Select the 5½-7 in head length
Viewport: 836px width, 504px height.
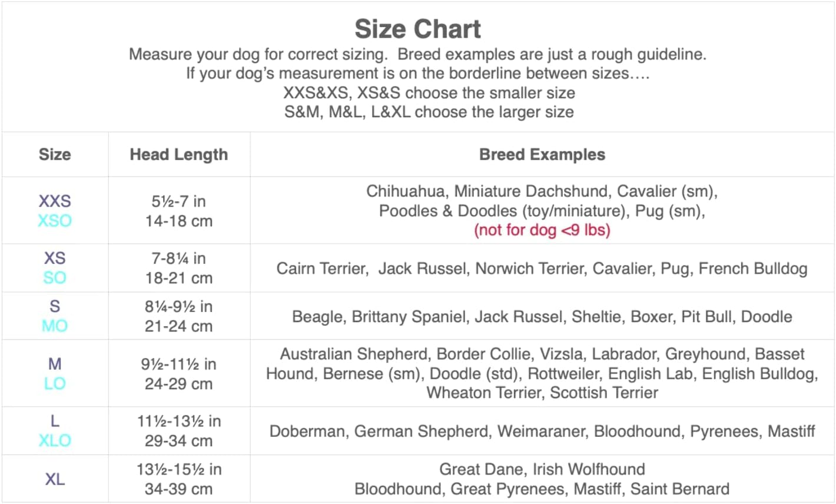click(178, 201)
